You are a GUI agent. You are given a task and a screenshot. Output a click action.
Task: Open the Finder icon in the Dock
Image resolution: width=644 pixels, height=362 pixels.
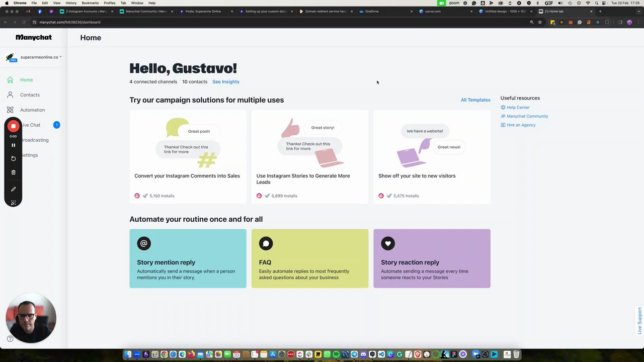[x=128, y=354]
